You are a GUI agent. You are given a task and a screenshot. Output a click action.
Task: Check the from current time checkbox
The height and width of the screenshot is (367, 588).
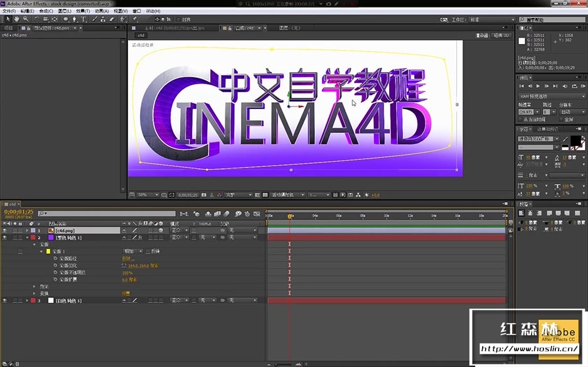520,120
